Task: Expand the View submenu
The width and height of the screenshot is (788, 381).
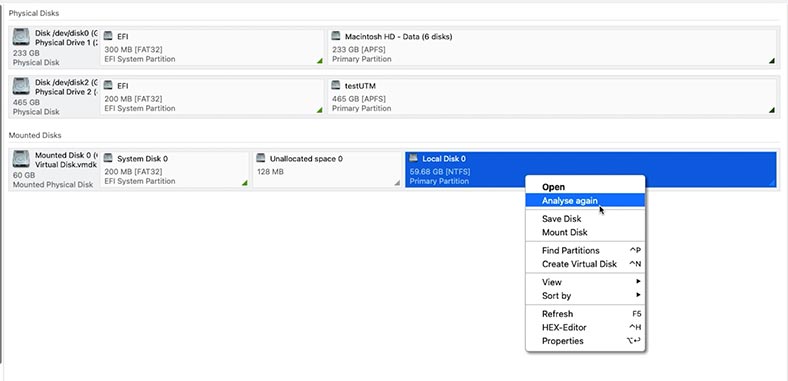Action: (585, 282)
